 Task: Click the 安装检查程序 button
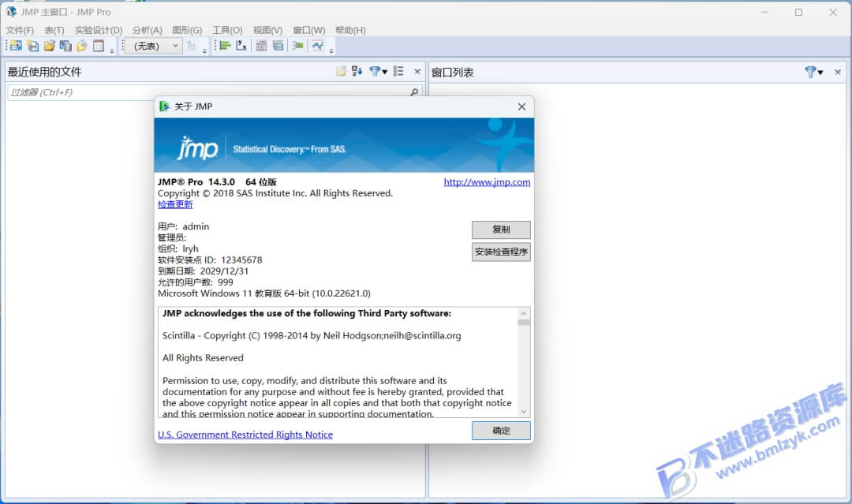(501, 252)
